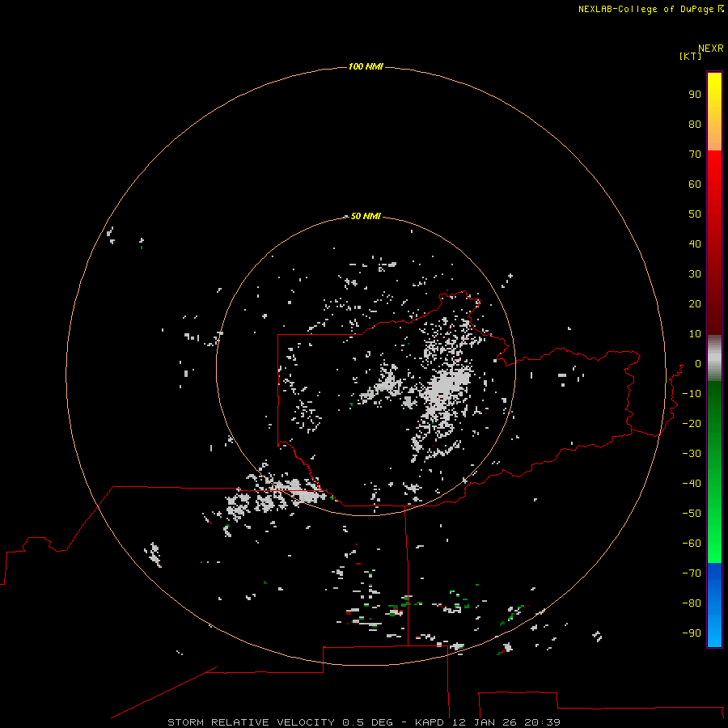Click the 60 knot label on color scale
Screen dimensions: 728x728
695,184
